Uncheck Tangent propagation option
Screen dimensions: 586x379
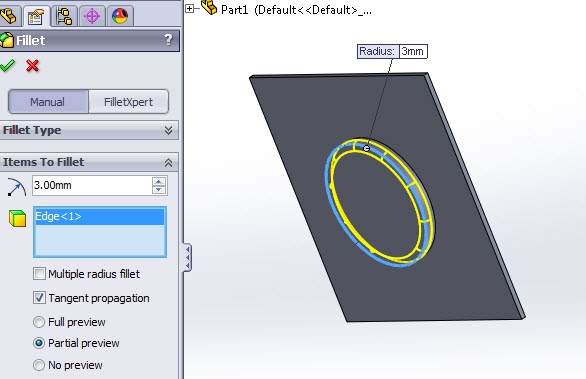click(39, 298)
